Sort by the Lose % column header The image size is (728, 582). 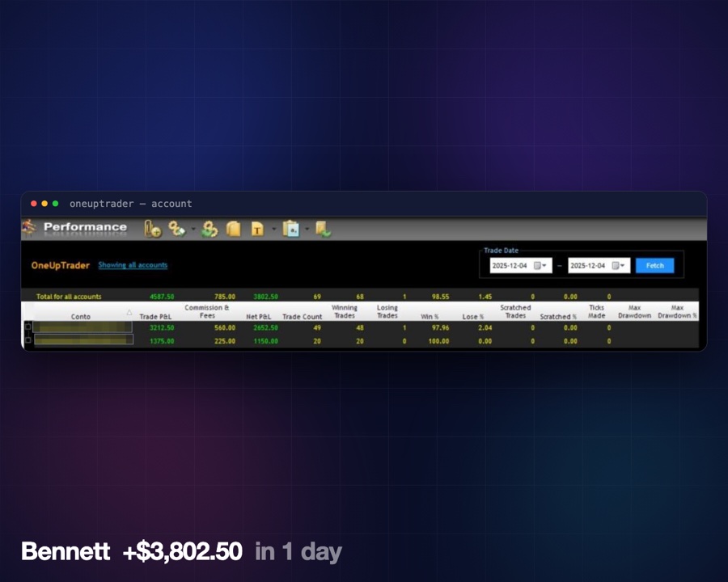click(473, 317)
